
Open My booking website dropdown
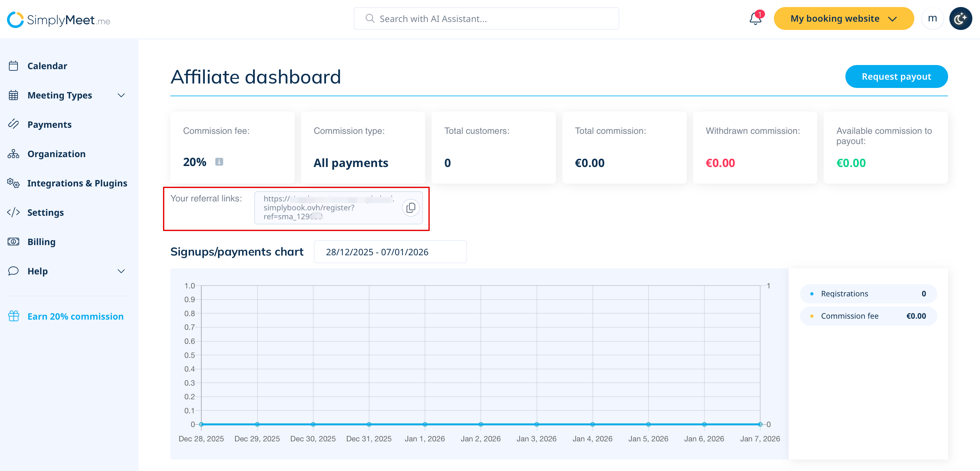(x=843, y=18)
